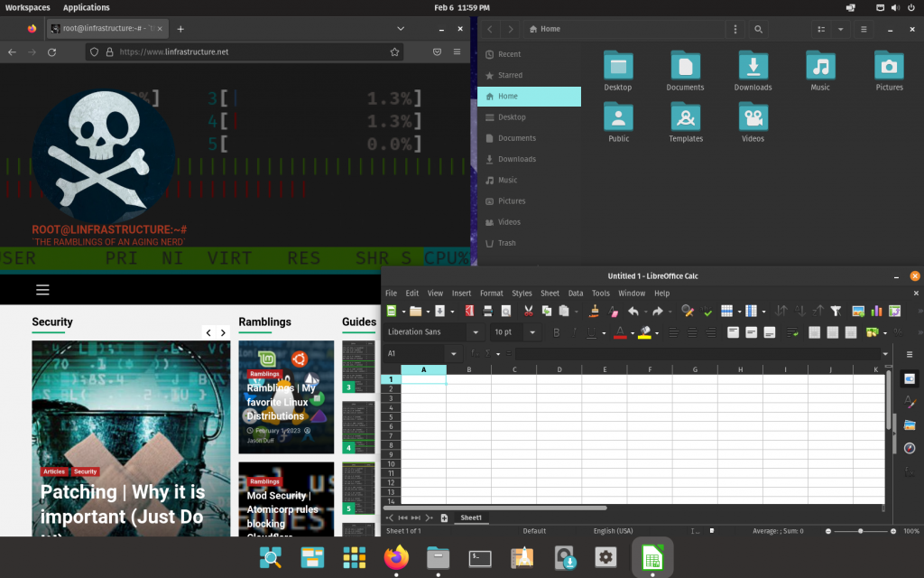Viewport: 924px width, 578px height.
Task: Open the font color dropdown arrow
Action: [633, 333]
